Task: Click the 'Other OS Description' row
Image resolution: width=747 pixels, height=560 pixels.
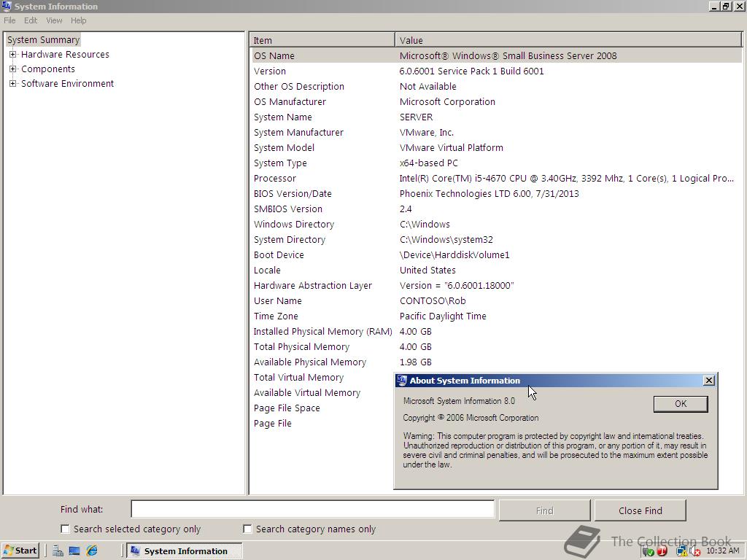Action: (496, 86)
